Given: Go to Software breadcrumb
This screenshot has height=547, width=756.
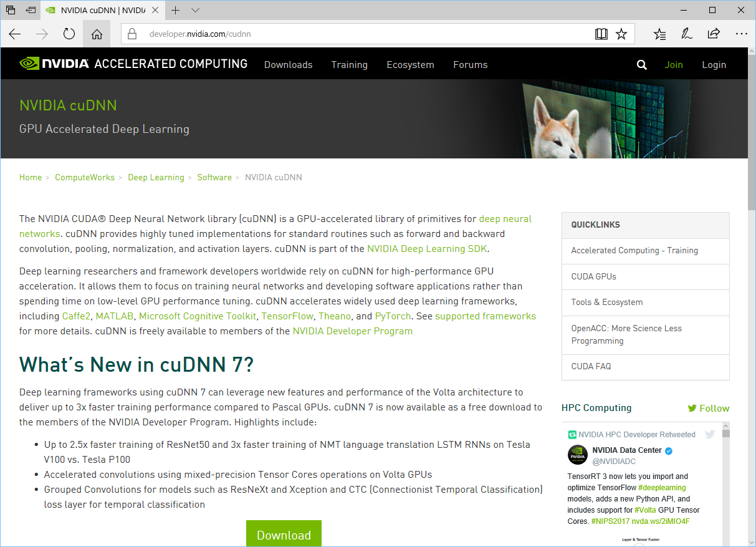Looking at the screenshot, I should (214, 177).
